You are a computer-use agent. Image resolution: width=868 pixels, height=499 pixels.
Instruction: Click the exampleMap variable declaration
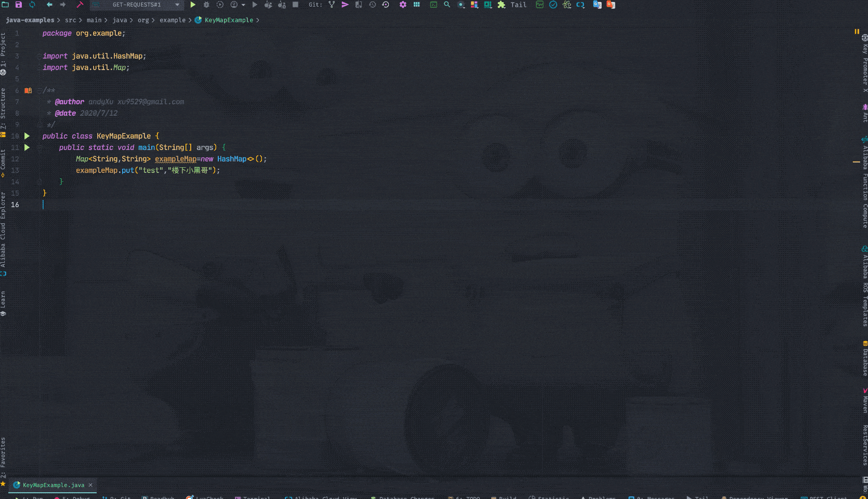(x=176, y=159)
